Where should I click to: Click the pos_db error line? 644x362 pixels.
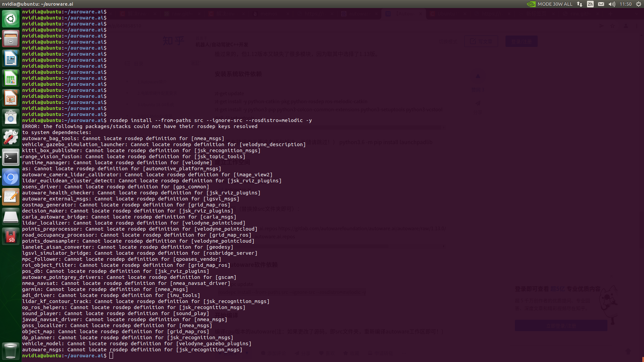[116, 271]
